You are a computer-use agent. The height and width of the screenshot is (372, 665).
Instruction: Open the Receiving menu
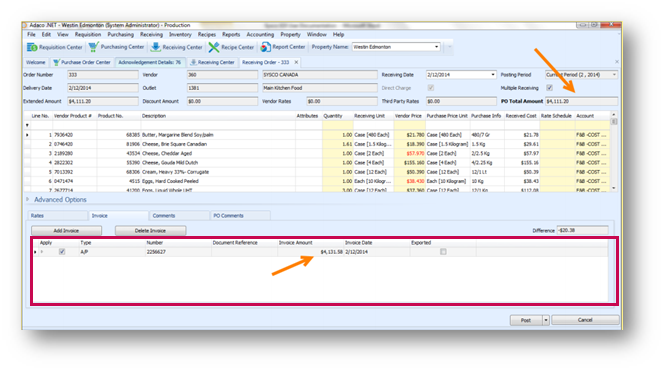pyautogui.click(x=151, y=34)
